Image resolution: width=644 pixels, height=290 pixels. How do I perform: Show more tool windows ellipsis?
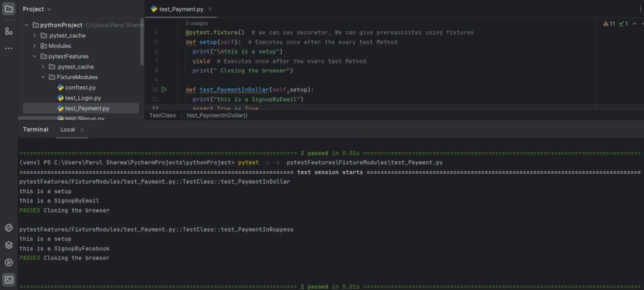(x=9, y=48)
